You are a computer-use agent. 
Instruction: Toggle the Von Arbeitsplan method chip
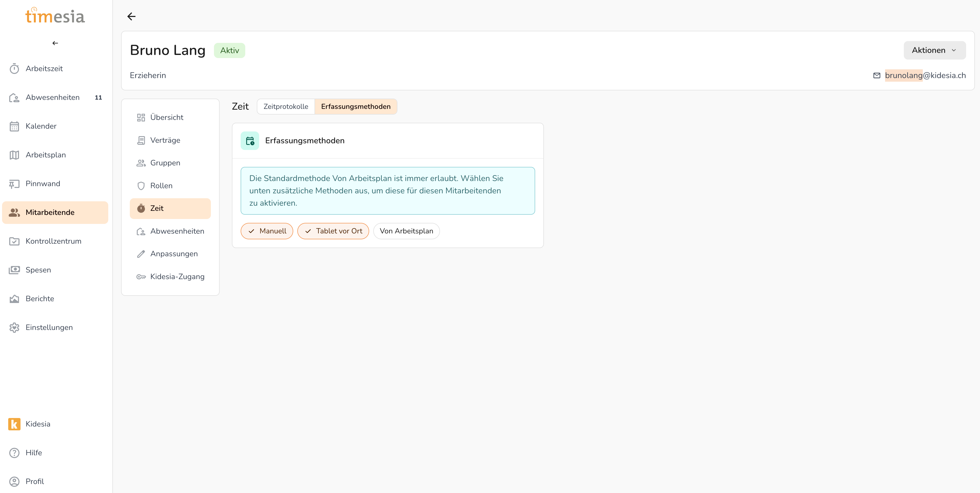(x=406, y=231)
